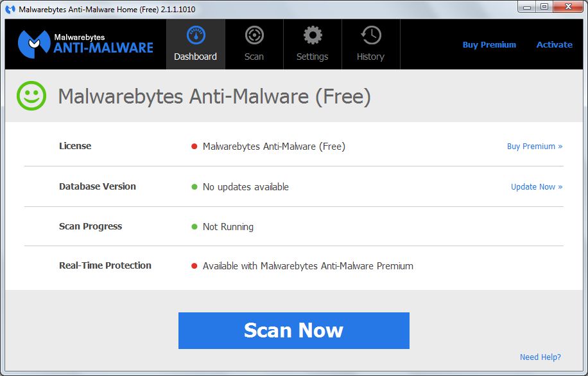Switch to the Scan tab
The width and height of the screenshot is (588, 376).
click(x=254, y=44)
